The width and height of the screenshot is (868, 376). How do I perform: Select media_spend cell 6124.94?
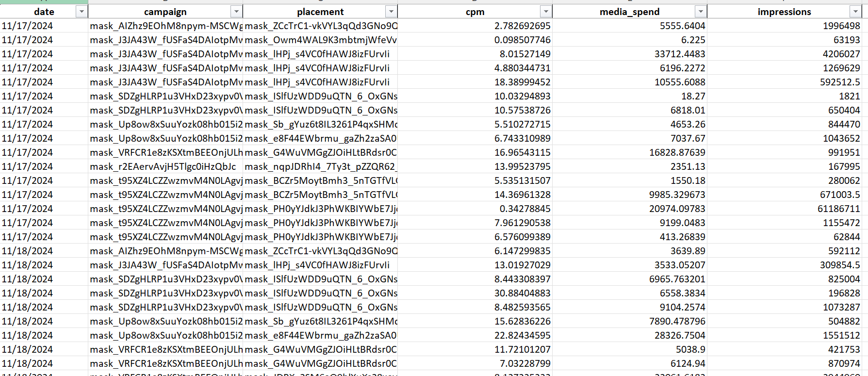click(630, 363)
